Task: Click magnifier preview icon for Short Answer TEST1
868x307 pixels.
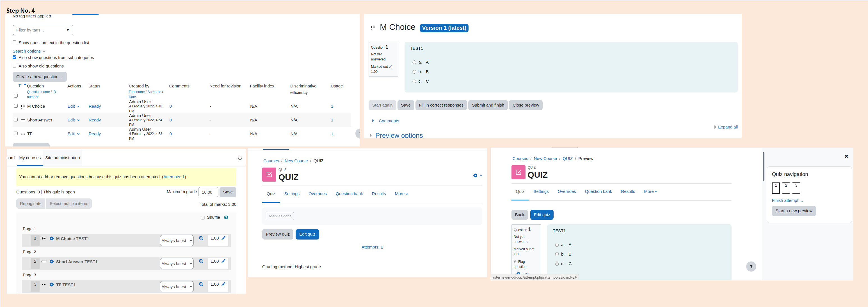Action: [201, 261]
